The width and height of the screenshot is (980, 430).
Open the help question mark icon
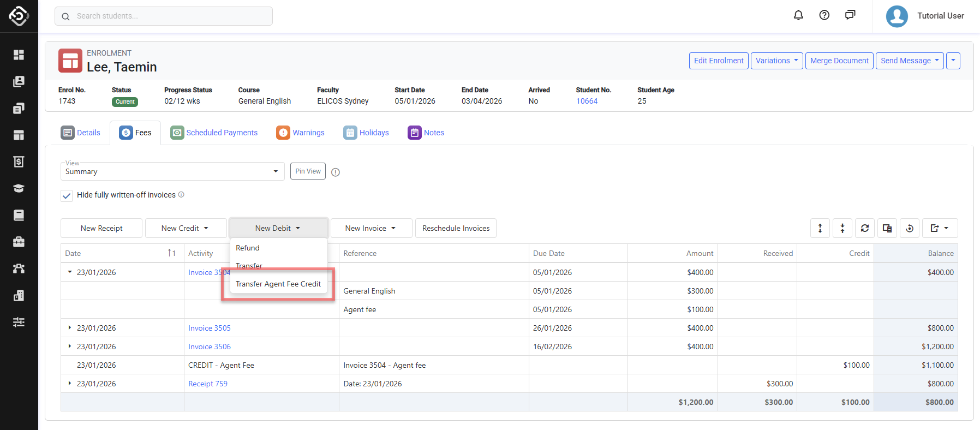(824, 15)
